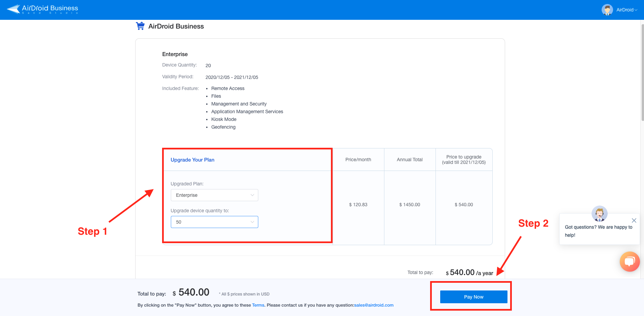
Task: Close the Got questions help popup
Action: pos(634,221)
